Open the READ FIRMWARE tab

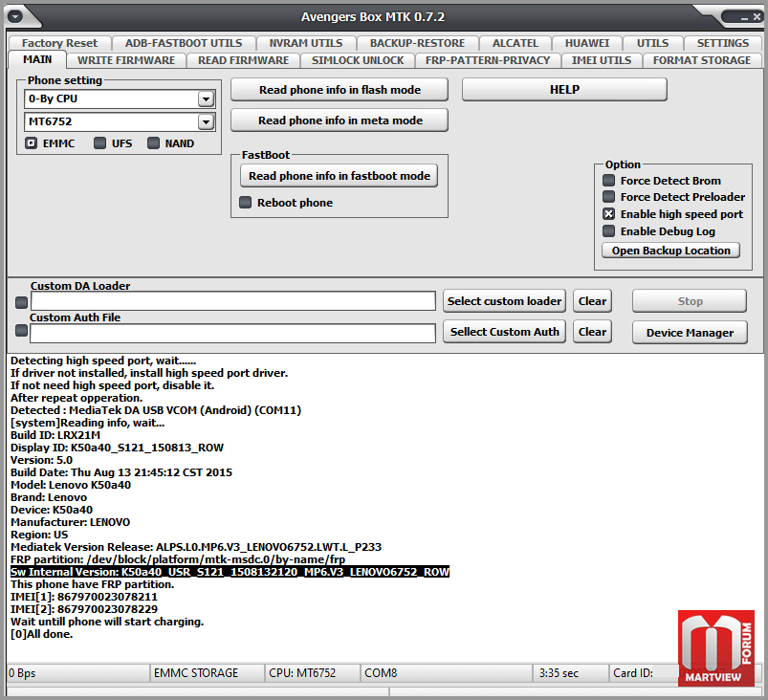244,60
